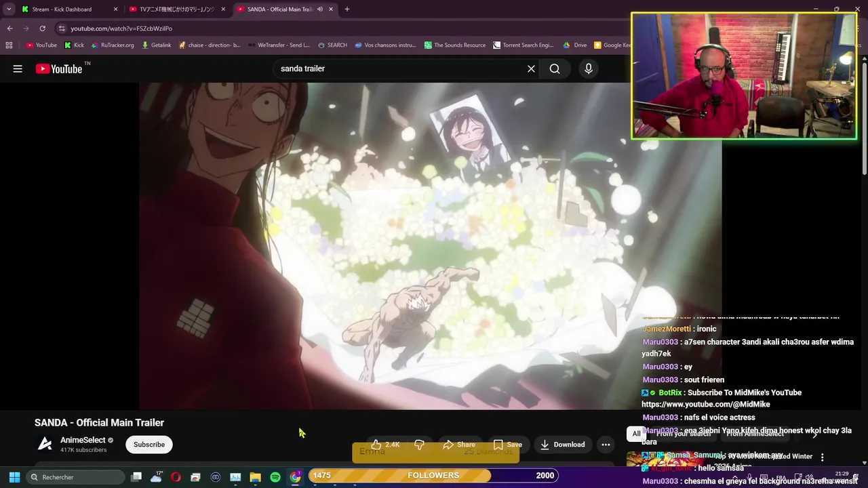Like the SANDA trailer video
This screenshot has width=868, height=488.
(x=386, y=445)
